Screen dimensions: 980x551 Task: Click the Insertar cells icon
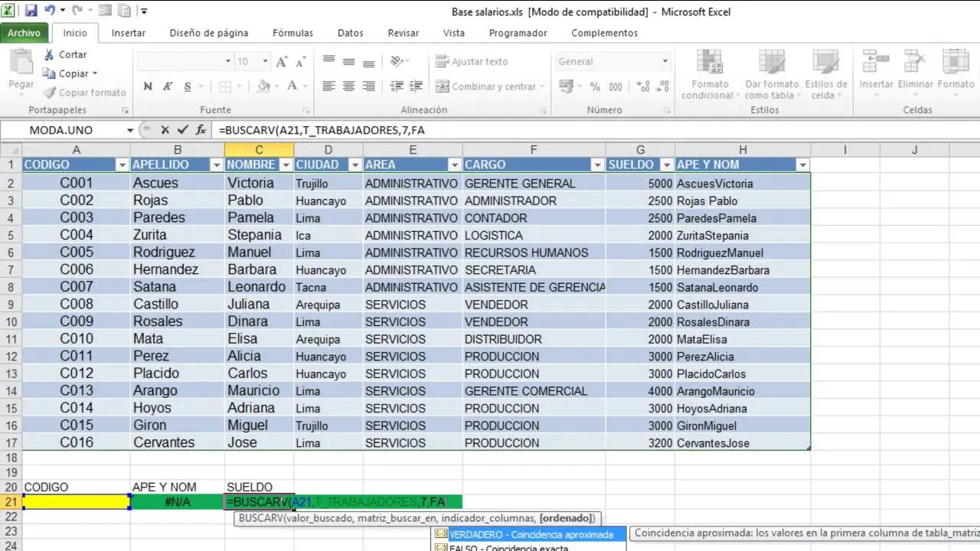pos(873,60)
